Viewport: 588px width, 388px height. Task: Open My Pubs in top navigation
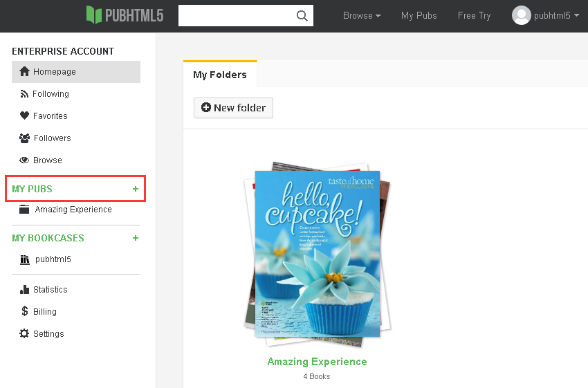coord(419,16)
